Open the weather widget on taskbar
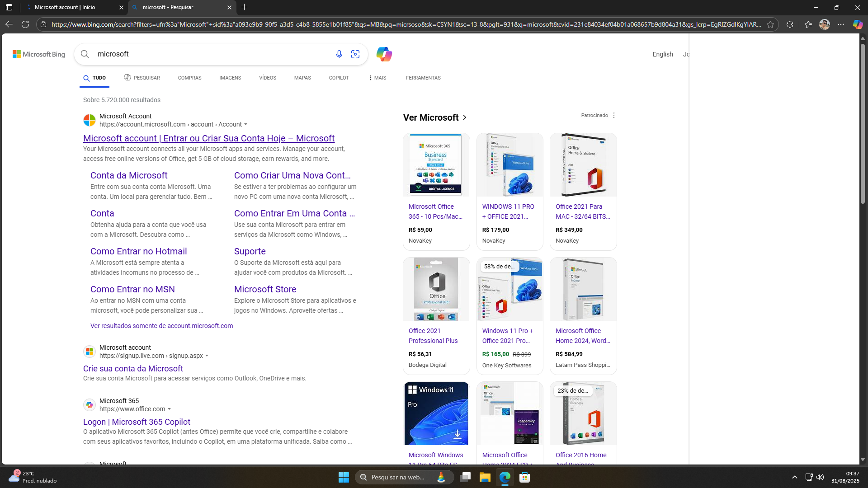868x488 pixels. click(x=32, y=477)
